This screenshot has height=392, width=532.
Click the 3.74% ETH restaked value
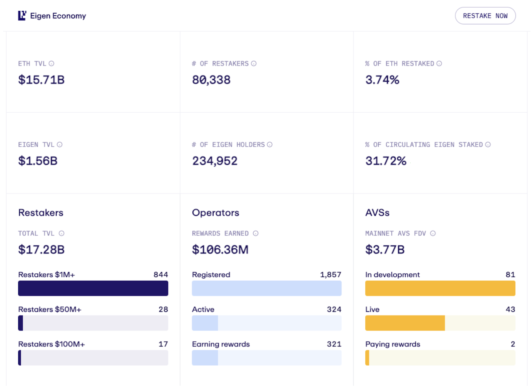pos(382,80)
